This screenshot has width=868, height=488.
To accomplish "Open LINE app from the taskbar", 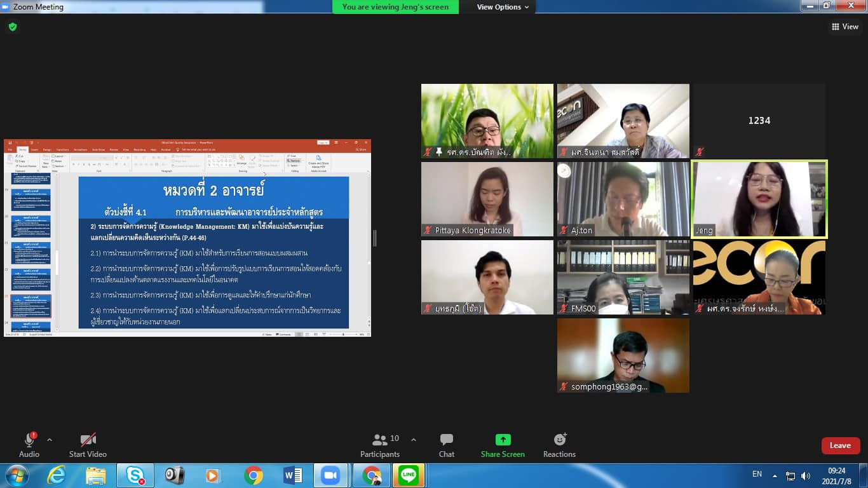I will (409, 475).
